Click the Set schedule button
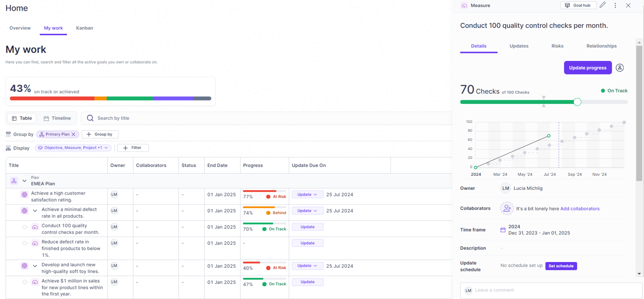The width and height of the screenshot is (644, 299). click(561, 266)
